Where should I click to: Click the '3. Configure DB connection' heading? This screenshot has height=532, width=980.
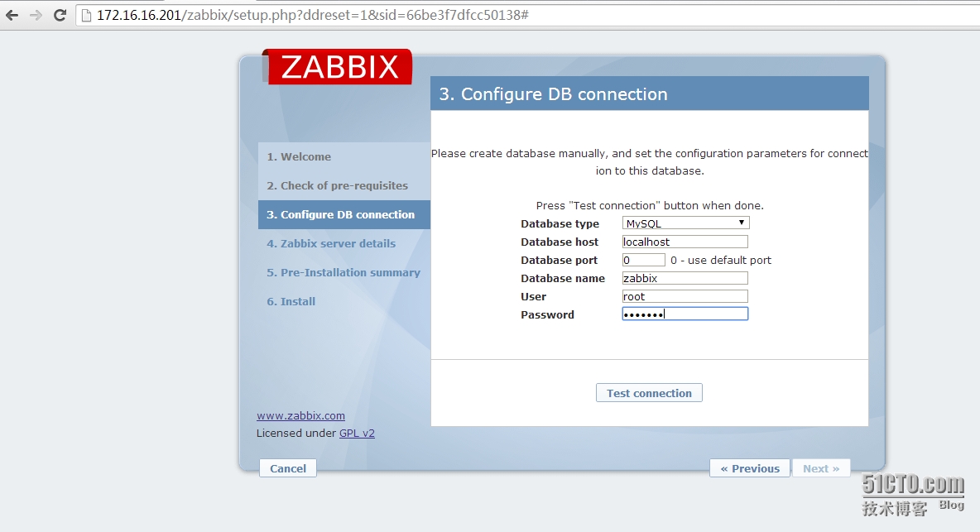(553, 94)
